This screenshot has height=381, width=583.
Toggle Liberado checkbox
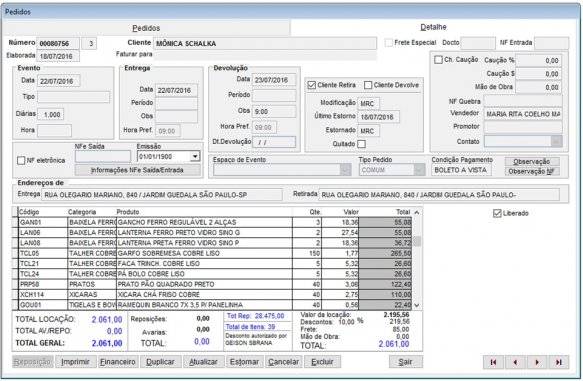pyautogui.click(x=497, y=213)
